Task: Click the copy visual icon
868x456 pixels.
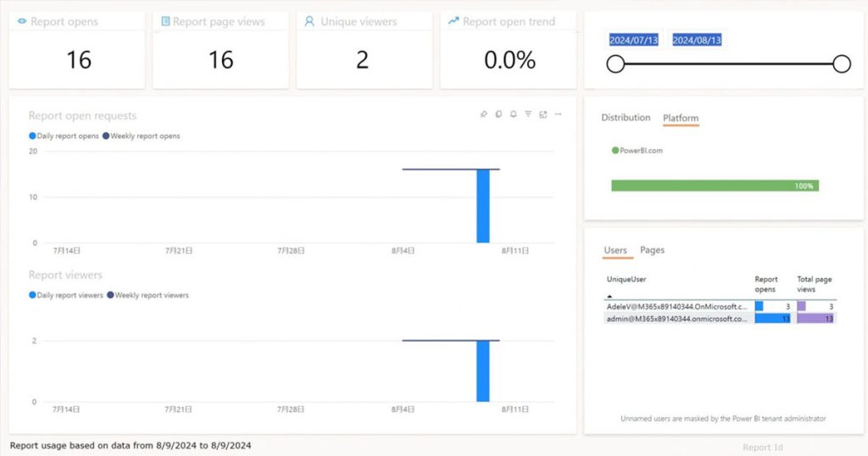Action: click(x=498, y=114)
